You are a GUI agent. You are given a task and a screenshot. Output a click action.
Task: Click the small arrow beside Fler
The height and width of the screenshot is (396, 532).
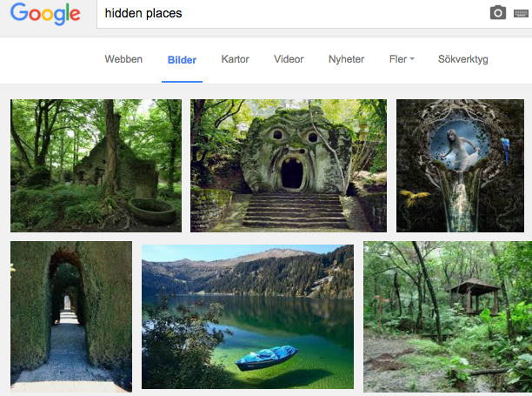pos(412,59)
